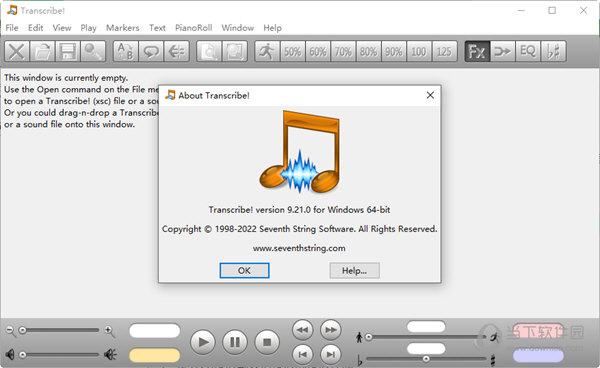Viewport: 600px width, 368px height.
Task: Open the Help menu
Action: (272, 28)
